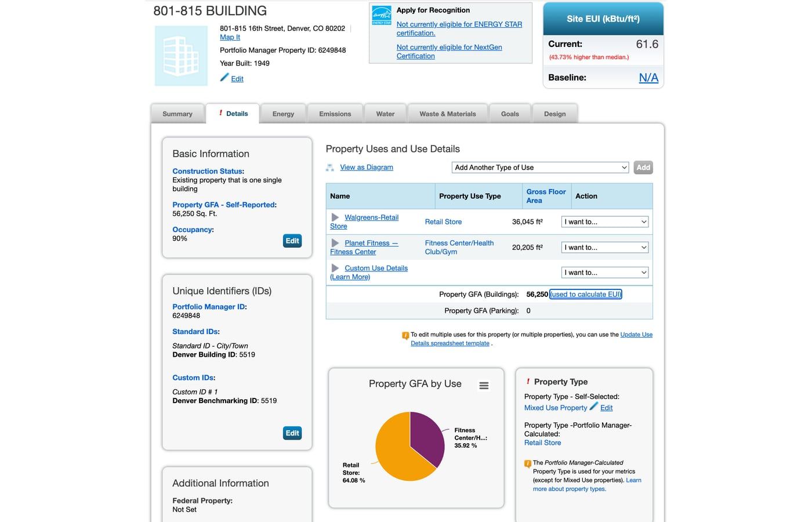The image size is (812, 522).
Task: Click the 20,205 ft² floor area value
Action: point(527,248)
